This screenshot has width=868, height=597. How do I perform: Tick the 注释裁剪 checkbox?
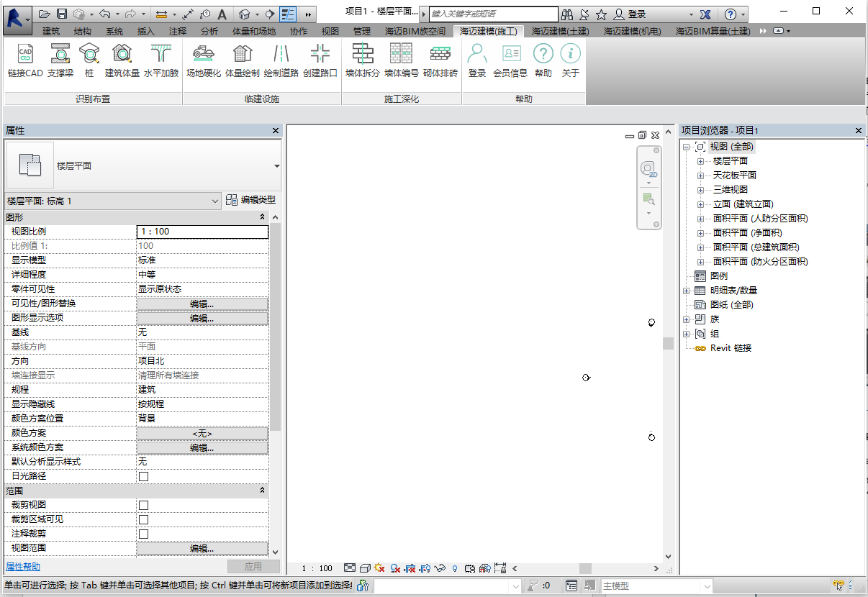143,534
